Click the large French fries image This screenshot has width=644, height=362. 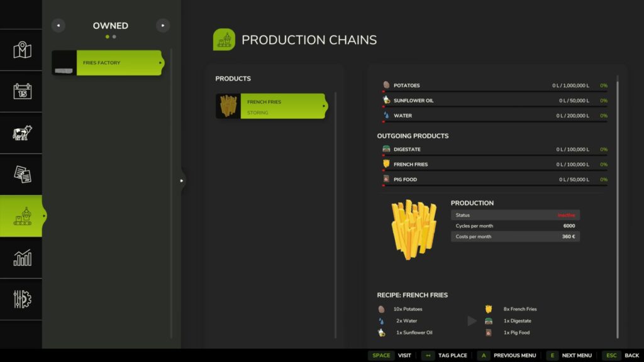413,229
